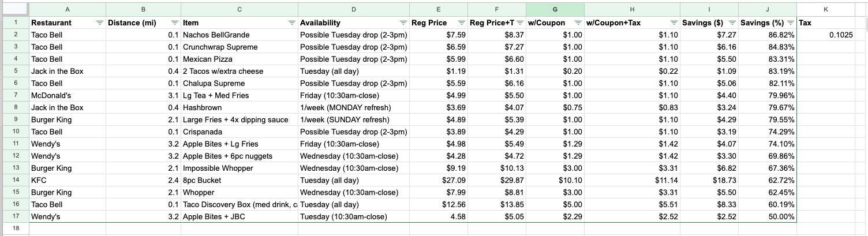Click the KFC restaurant cell
Viewport: 868px width, 236px height.
pyautogui.click(x=68, y=181)
